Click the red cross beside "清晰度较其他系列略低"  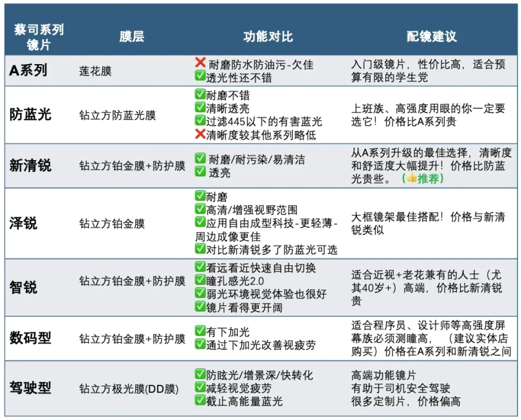coord(200,134)
